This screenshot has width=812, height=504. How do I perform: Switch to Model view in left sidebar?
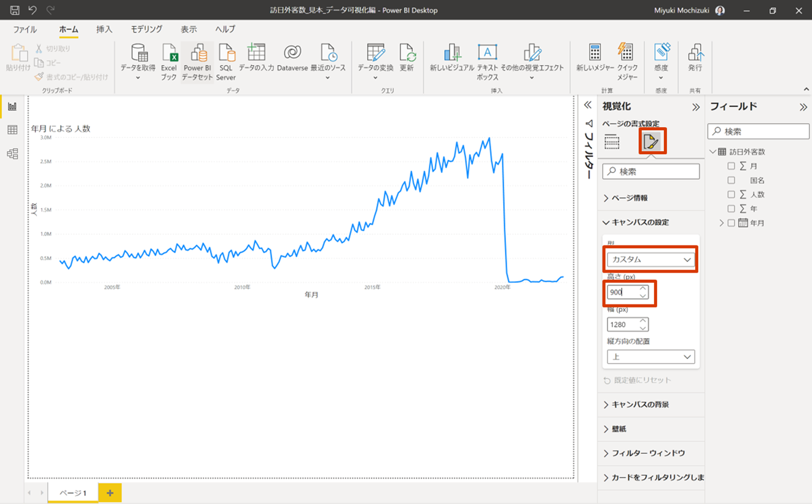click(12, 153)
